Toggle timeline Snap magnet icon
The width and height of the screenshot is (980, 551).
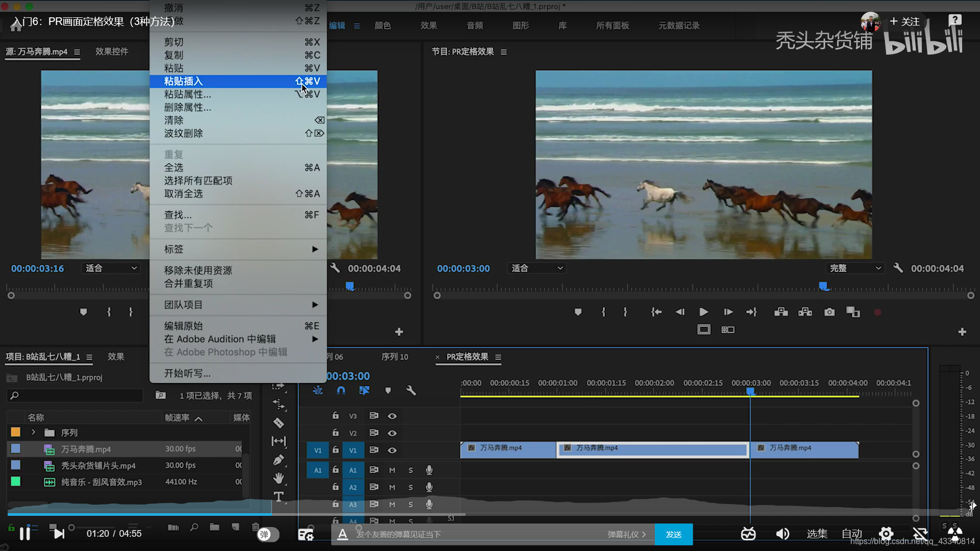[x=341, y=391]
